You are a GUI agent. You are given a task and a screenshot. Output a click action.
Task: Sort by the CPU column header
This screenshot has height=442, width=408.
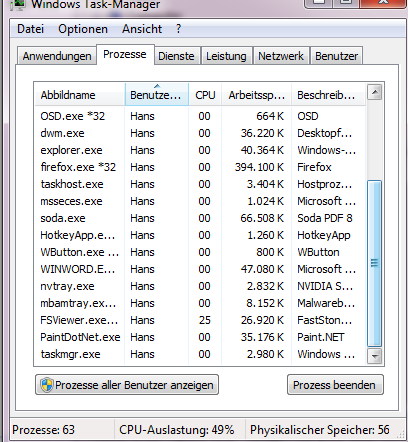[205, 95]
